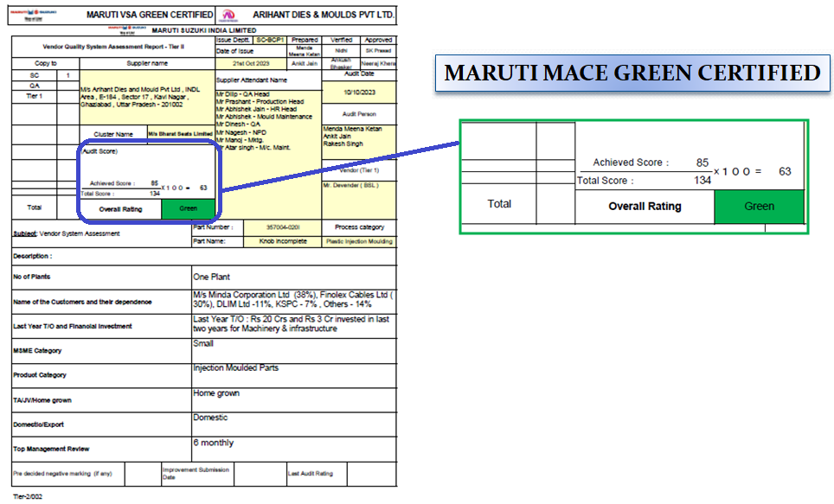Click the 'Top Management Review' label
The width and height of the screenshot is (834, 504).
51,450
